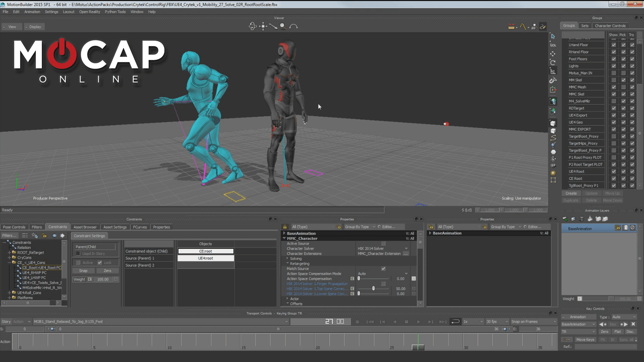Image resolution: width=644 pixels, height=362 pixels.
Task: Click the current frame field showing 27
Action: click(330, 321)
